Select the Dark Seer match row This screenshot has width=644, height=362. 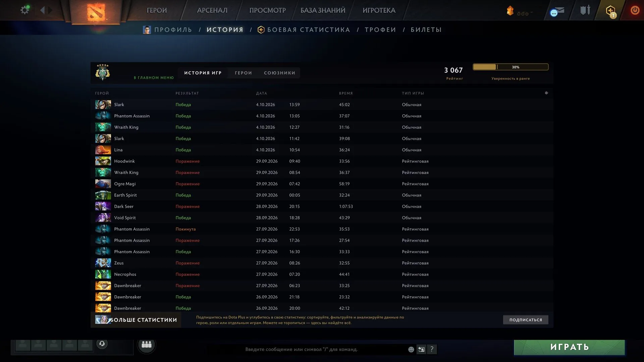(322, 206)
